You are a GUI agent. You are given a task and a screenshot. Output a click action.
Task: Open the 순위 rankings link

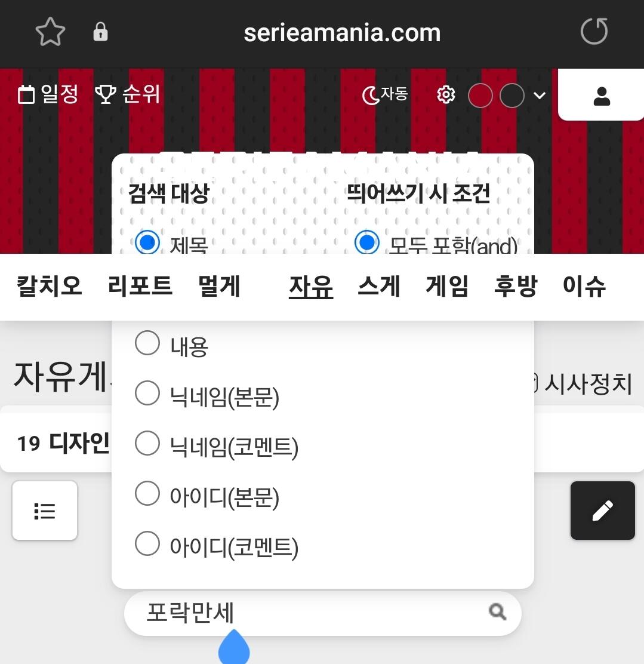coord(128,94)
